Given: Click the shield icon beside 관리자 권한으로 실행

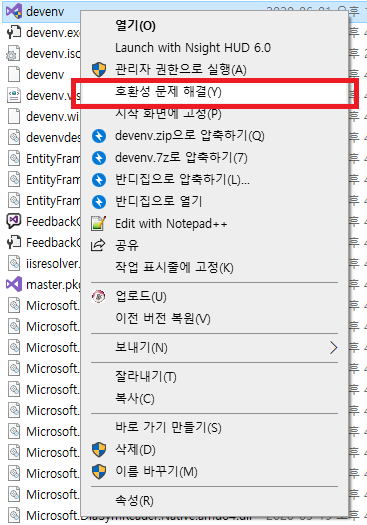Looking at the screenshot, I should point(99,70).
